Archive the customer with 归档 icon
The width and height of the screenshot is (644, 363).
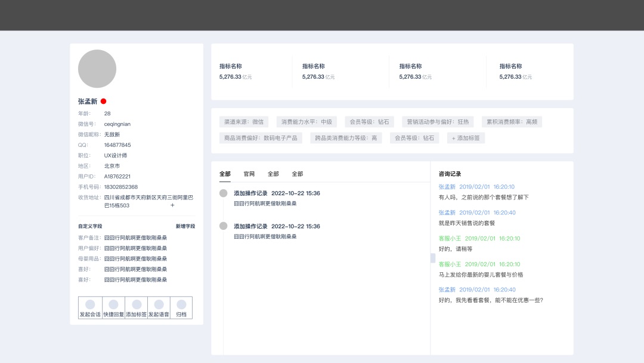pos(181,304)
